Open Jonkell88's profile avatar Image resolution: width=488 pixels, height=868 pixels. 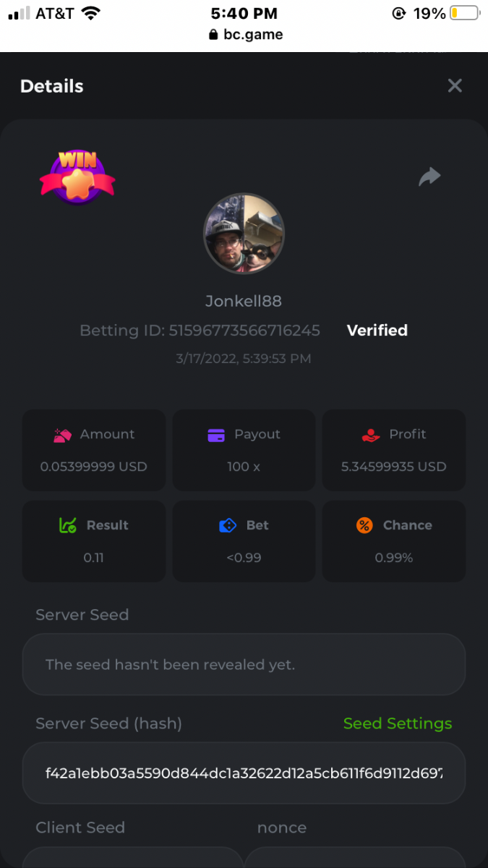click(244, 233)
